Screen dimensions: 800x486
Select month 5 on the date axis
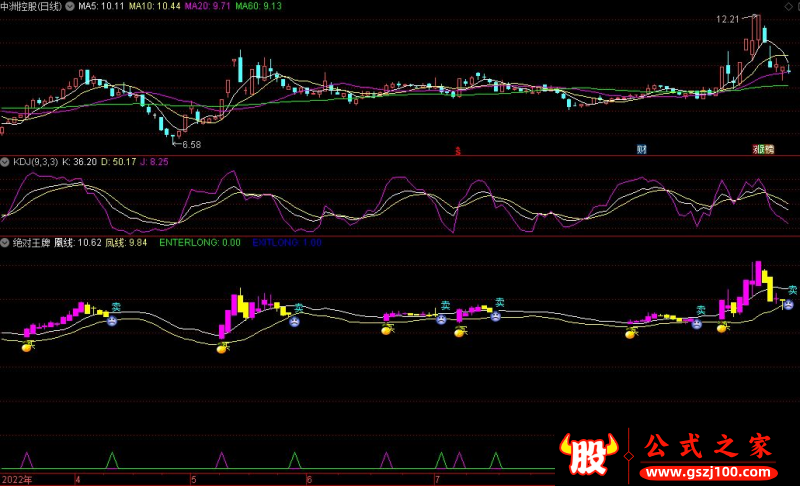[x=195, y=479]
